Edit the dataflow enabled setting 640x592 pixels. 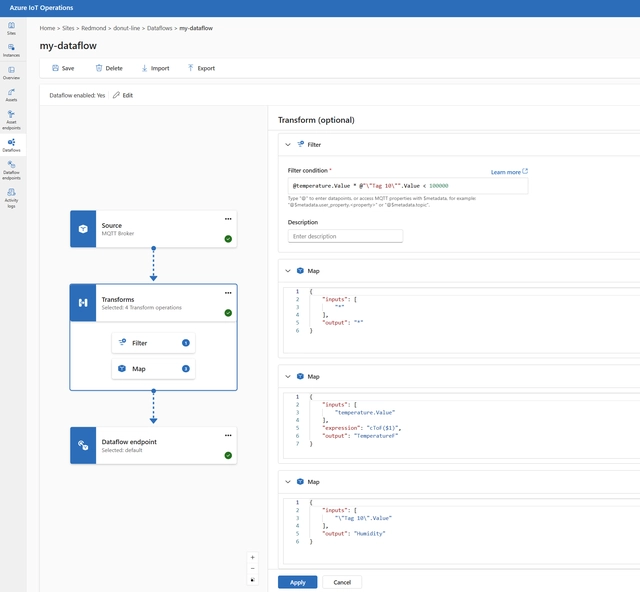(123, 95)
